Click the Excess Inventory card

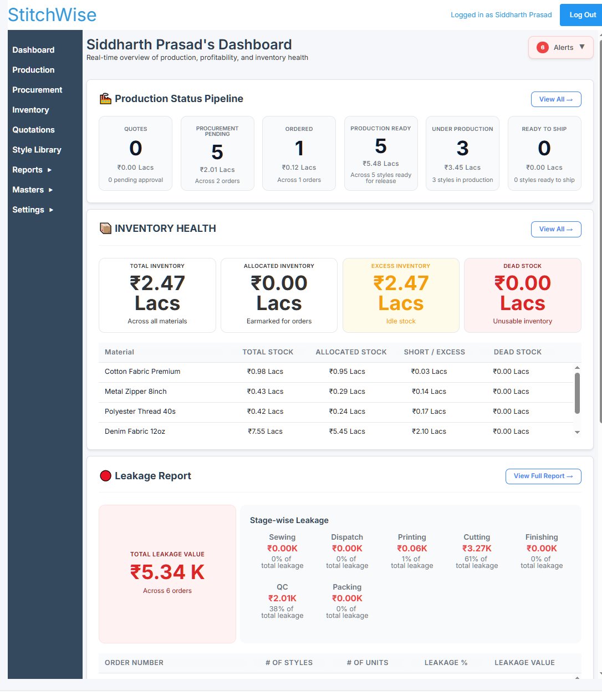tap(401, 295)
